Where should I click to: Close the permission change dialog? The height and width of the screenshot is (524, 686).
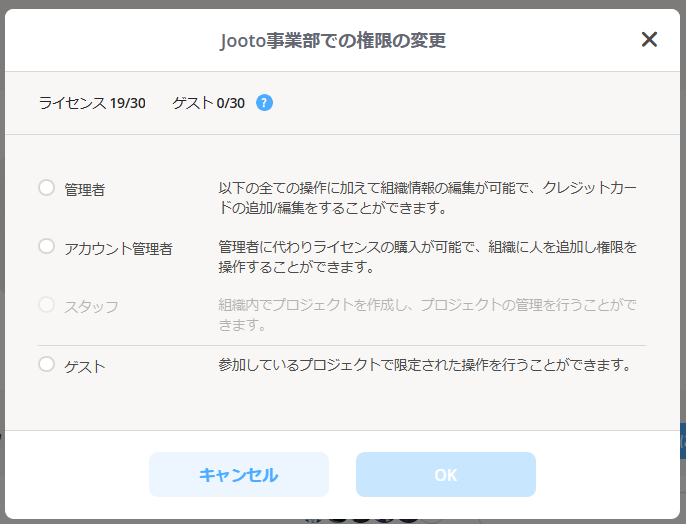click(649, 39)
